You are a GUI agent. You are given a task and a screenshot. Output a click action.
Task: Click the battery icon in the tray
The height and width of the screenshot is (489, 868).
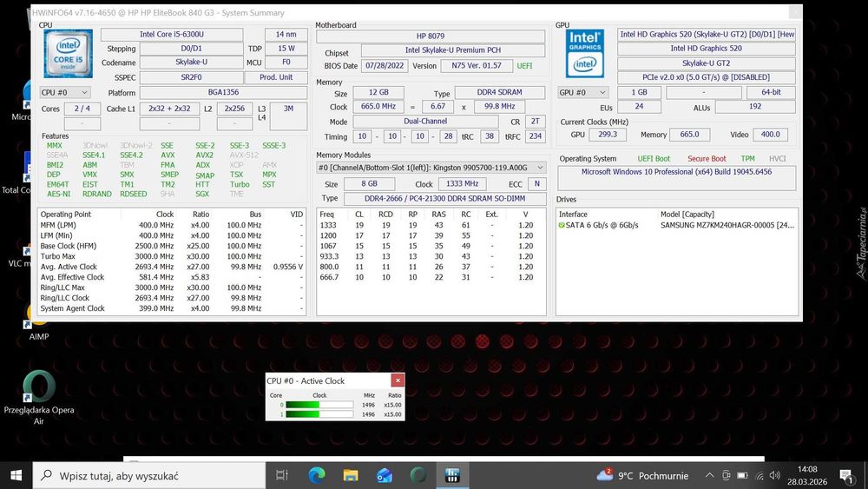coord(742,475)
